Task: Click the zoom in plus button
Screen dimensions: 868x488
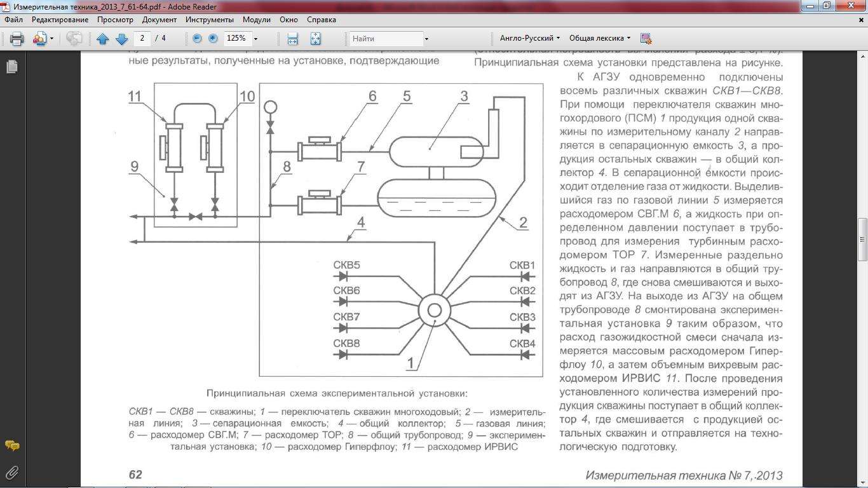Action: pos(213,39)
